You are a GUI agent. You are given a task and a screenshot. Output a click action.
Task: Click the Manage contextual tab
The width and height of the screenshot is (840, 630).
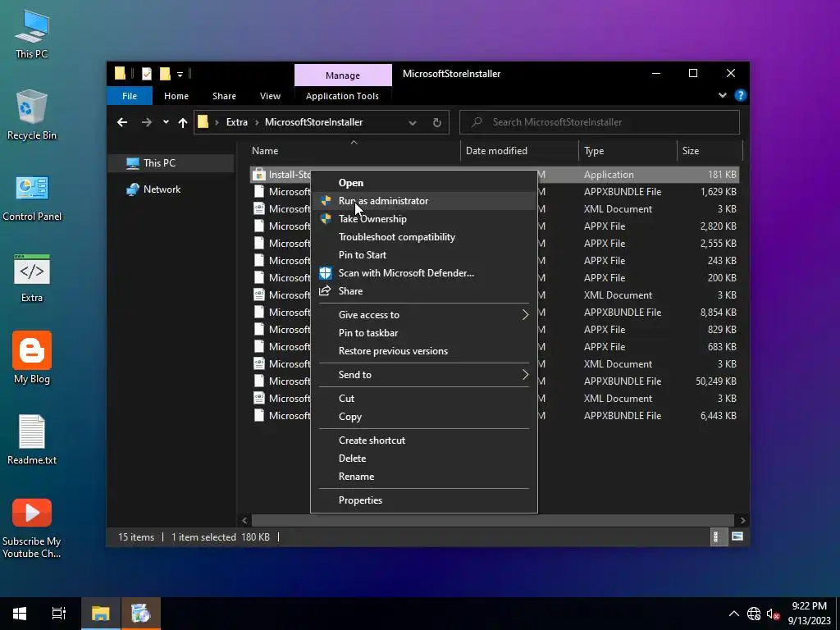343,75
